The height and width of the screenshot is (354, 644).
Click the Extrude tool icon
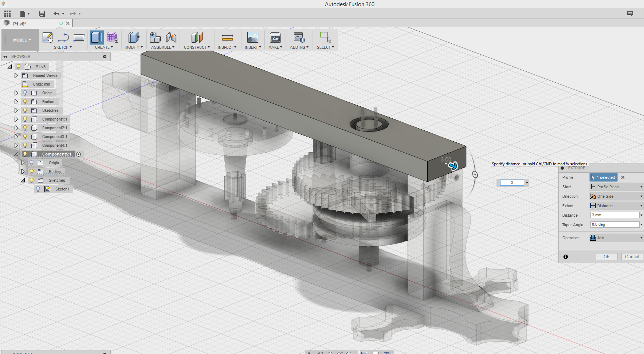pyautogui.click(x=97, y=38)
